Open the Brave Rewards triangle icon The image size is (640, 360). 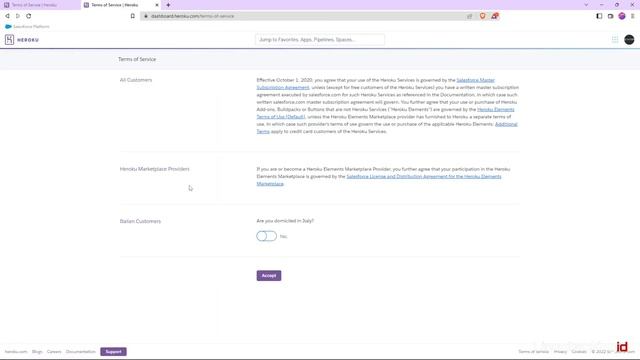[x=495, y=16]
